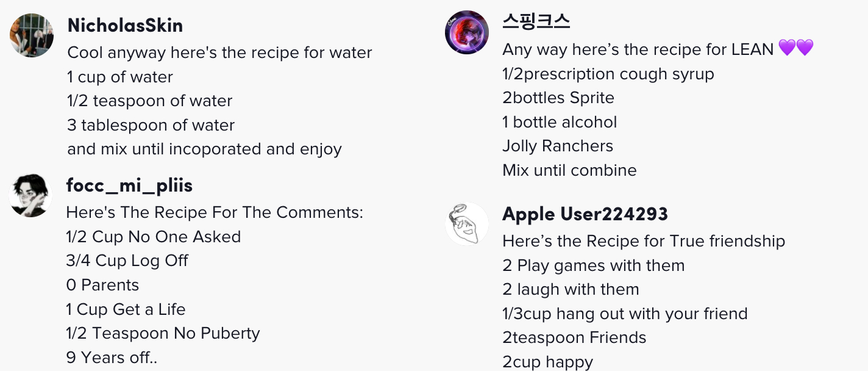Click Apple User224293's sketch avatar
Screen dimensions: 868x371
pyautogui.click(x=467, y=225)
